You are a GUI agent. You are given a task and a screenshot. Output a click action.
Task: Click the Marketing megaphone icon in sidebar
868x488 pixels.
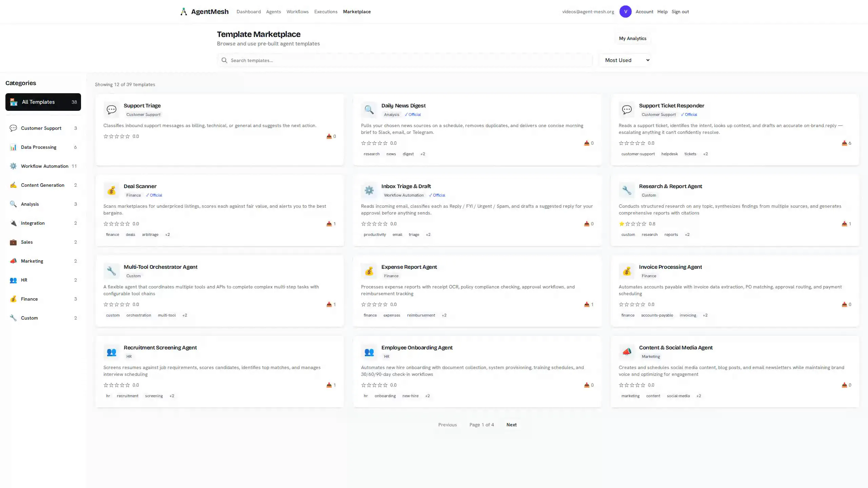pyautogui.click(x=13, y=261)
